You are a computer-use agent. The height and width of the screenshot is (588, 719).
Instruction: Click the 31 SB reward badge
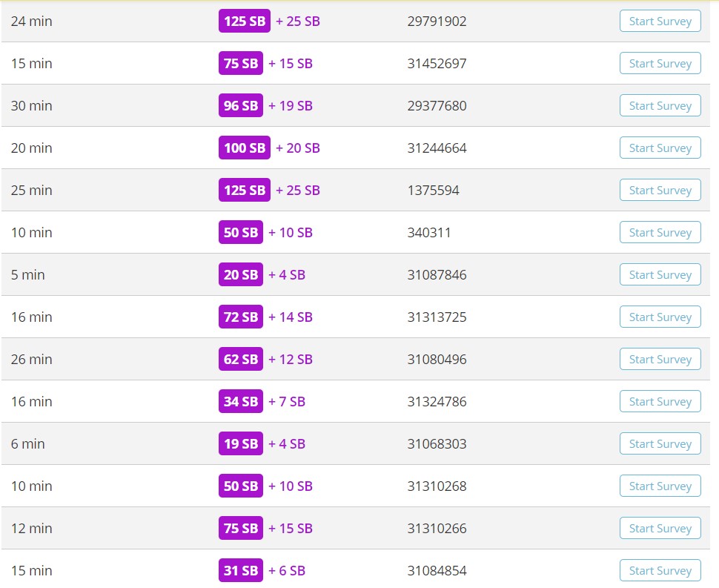[x=241, y=570]
